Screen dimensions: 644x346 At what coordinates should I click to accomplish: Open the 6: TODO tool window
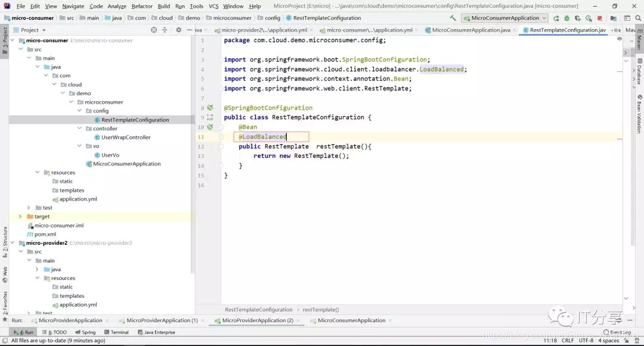click(x=54, y=332)
